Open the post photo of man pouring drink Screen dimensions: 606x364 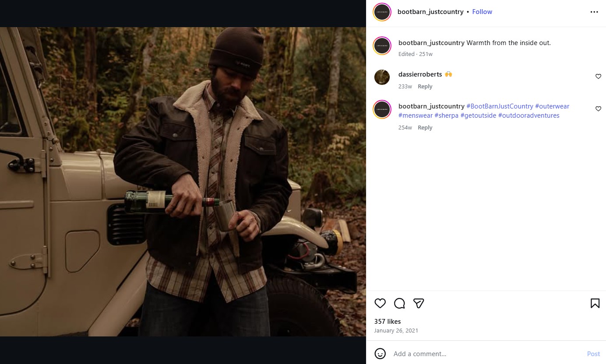(183, 182)
